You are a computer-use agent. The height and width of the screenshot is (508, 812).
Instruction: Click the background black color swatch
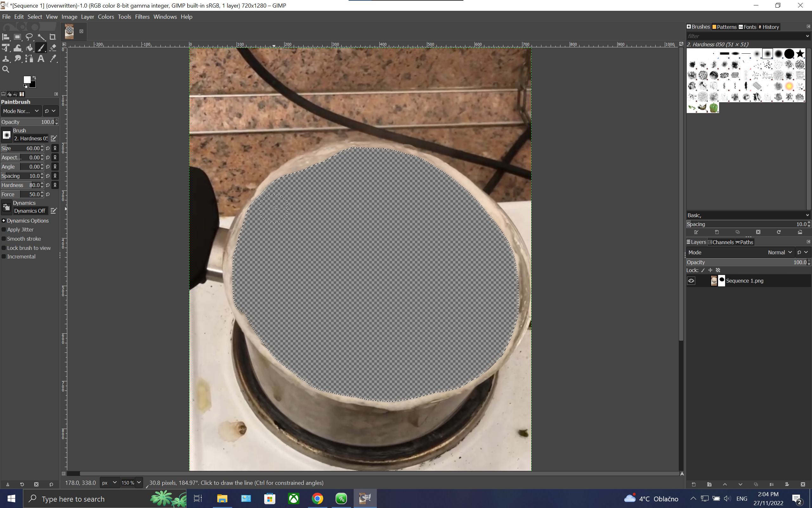pyautogui.click(x=33, y=84)
